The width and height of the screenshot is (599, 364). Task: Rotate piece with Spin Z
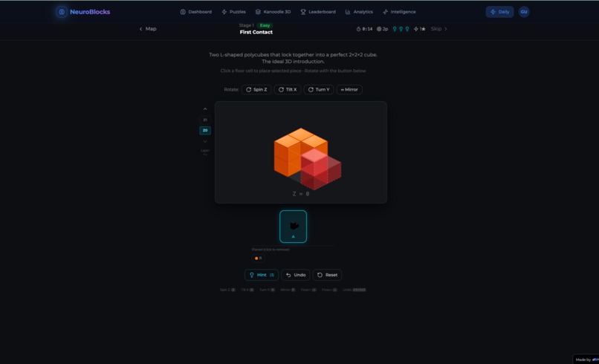tap(256, 89)
